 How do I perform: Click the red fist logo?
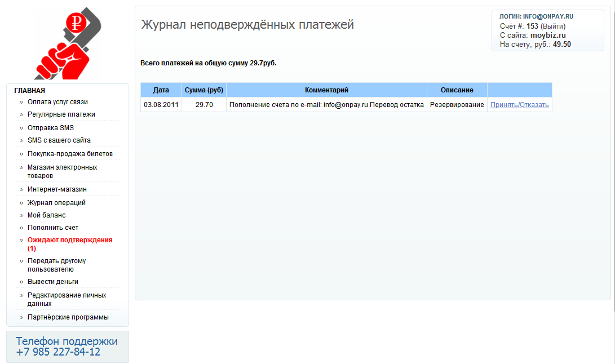coord(68,44)
